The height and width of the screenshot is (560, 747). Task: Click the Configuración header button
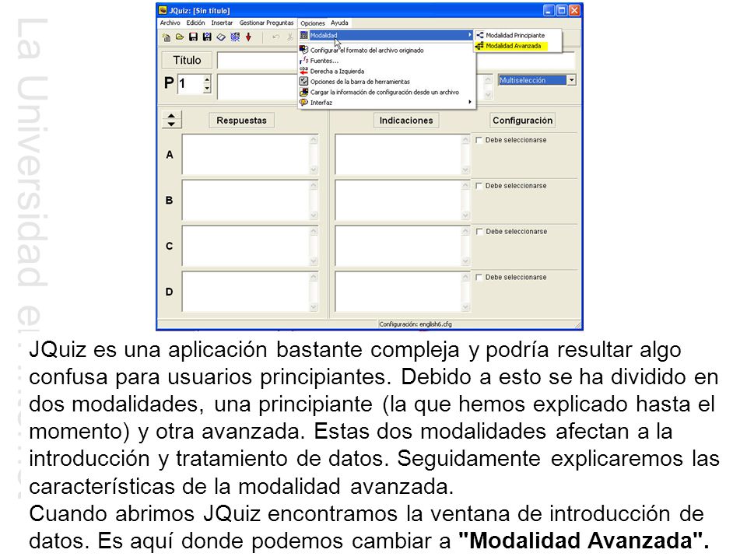point(523,121)
